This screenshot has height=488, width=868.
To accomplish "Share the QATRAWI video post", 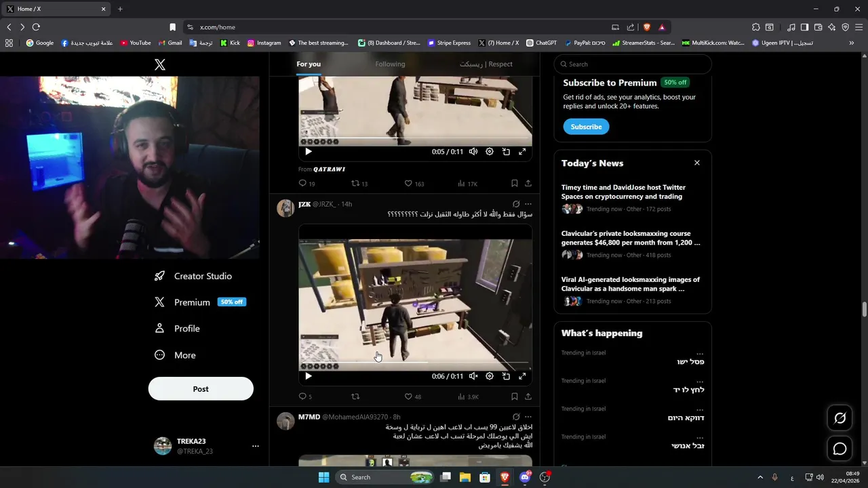I will [528, 184].
